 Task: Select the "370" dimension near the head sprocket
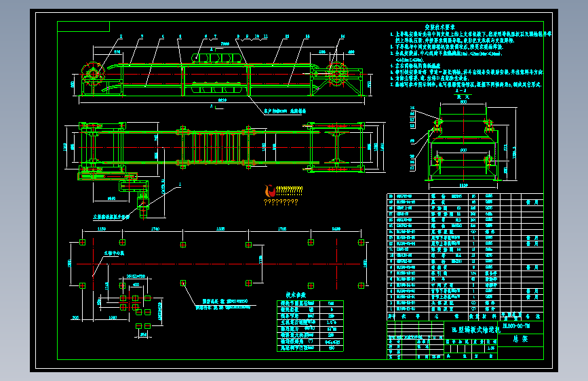pos(117,52)
